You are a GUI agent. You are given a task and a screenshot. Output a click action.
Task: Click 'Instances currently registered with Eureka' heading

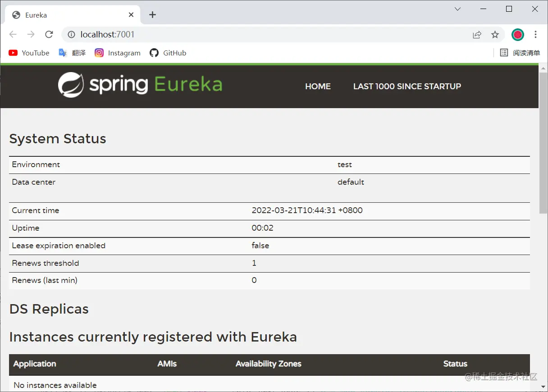[153, 337]
